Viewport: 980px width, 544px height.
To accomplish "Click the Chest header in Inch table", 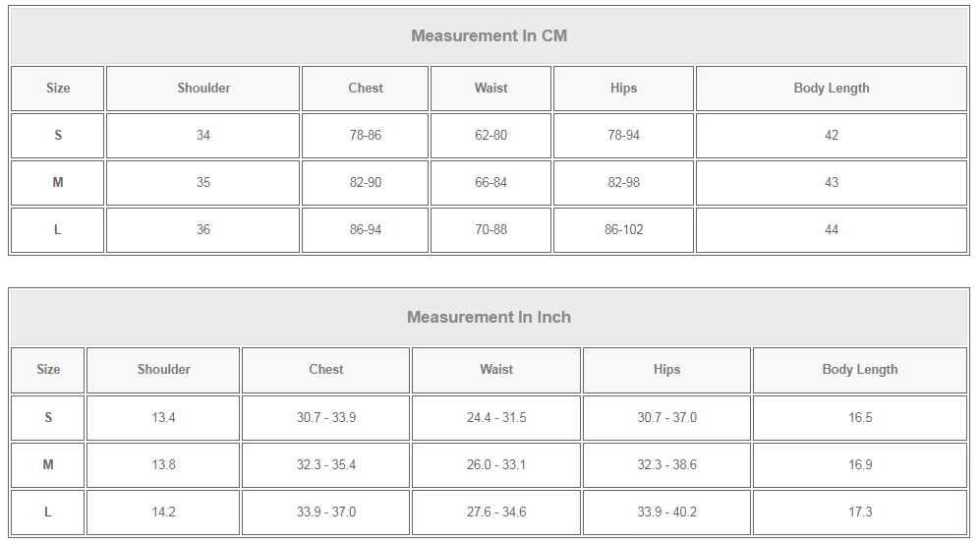I will click(325, 370).
